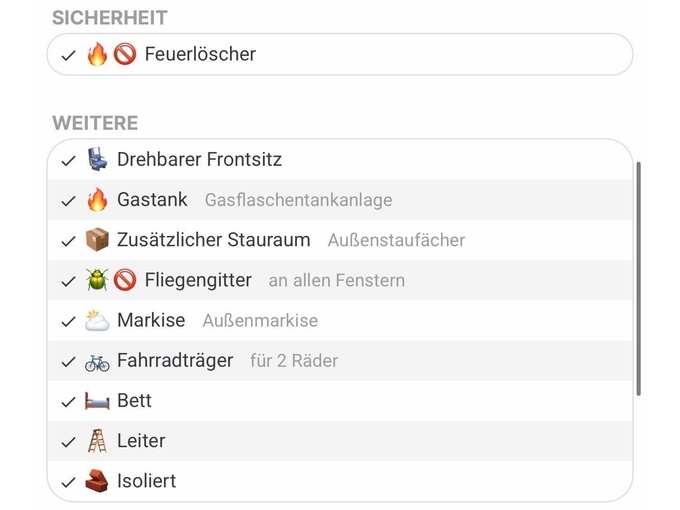Click the fire emoji next to Feuerlöscher
Screen dimensions: 680x510
(x=97, y=54)
